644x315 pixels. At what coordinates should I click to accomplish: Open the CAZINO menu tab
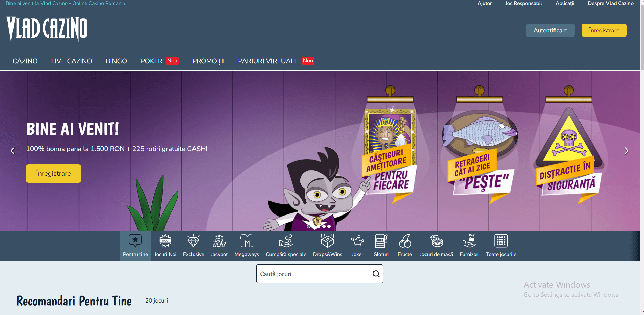(x=25, y=61)
